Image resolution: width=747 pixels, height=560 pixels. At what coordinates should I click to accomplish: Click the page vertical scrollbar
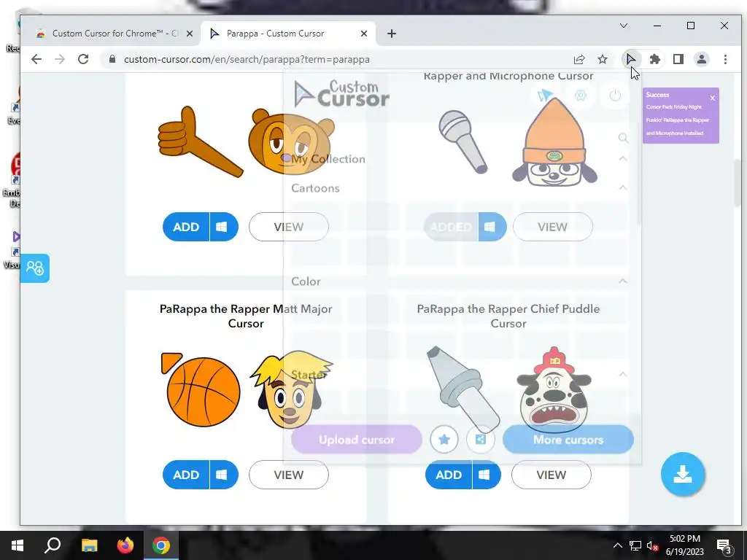pos(737,183)
